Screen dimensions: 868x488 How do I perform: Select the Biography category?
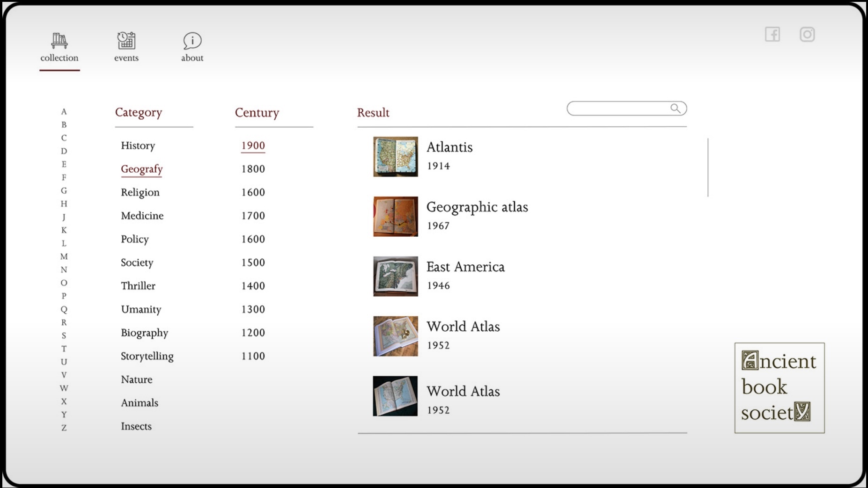click(144, 333)
